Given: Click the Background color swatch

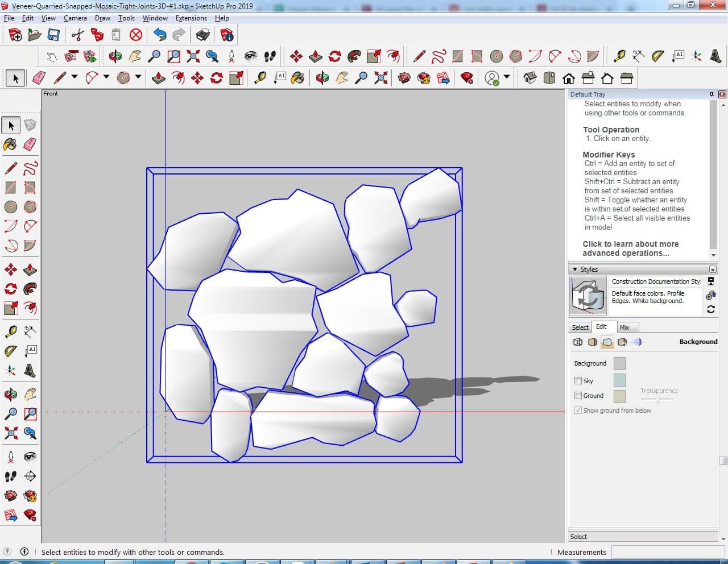Looking at the screenshot, I should pos(619,363).
